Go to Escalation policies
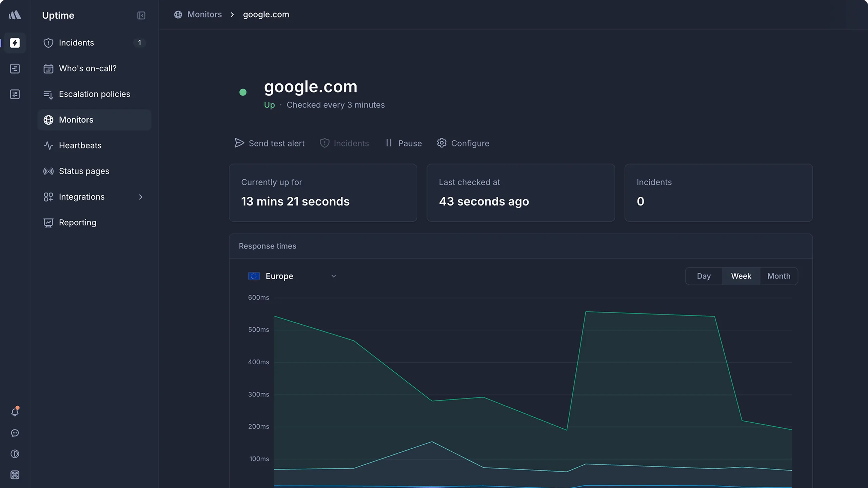This screenshot has height=488, width=868. pos(94,94)
